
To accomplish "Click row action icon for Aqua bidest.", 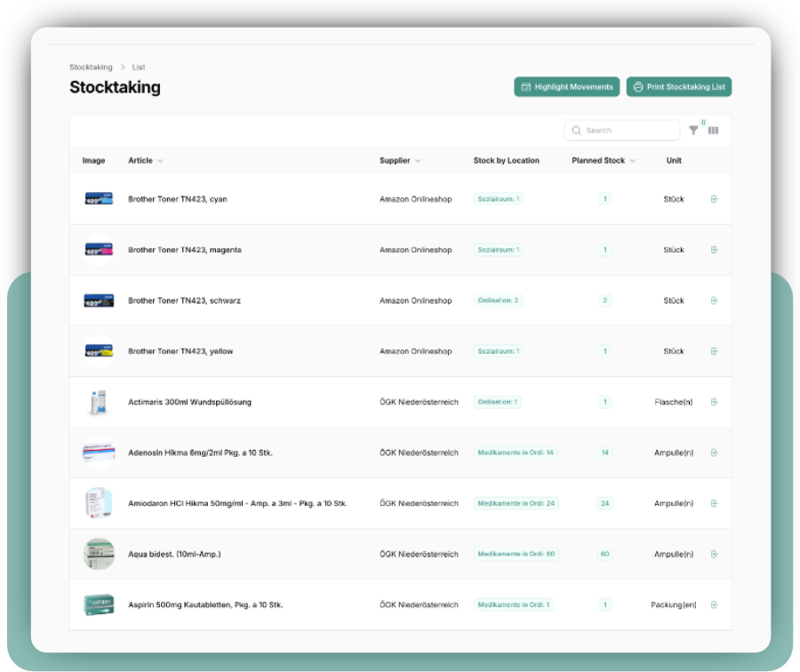I will 714,554.
